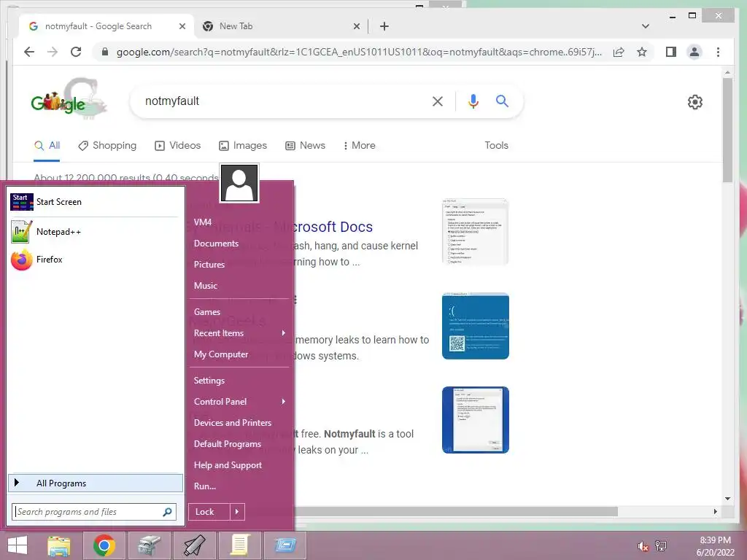Open Chrome's side panel icon
Viewport: 747px width, 560px height.
671,52
